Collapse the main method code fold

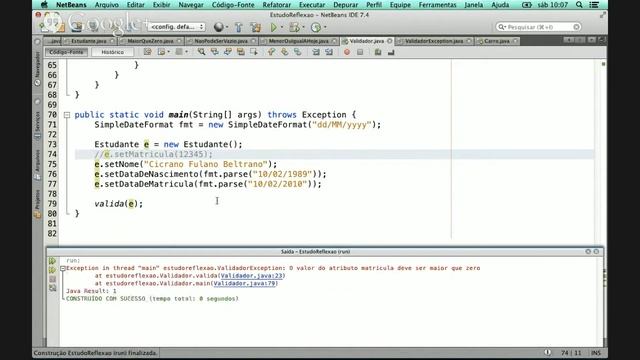[67, 115]
